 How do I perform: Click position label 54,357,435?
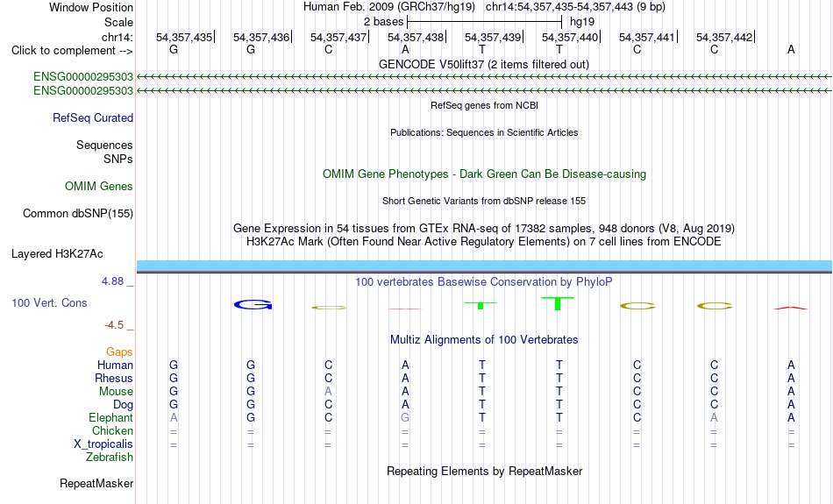click(184, 37)
